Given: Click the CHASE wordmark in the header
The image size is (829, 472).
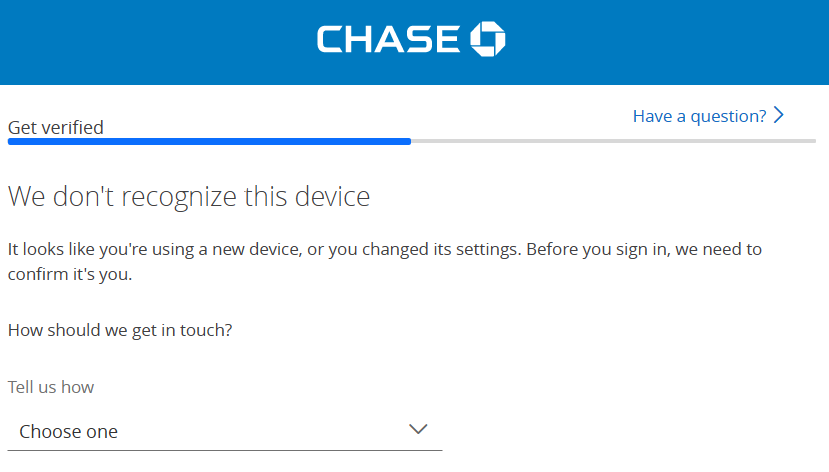Looking at the screenshot, I should 389,39.
